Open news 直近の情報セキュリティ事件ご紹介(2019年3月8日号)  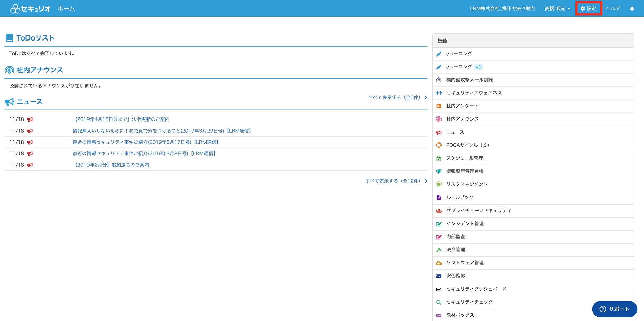[144, 154]
